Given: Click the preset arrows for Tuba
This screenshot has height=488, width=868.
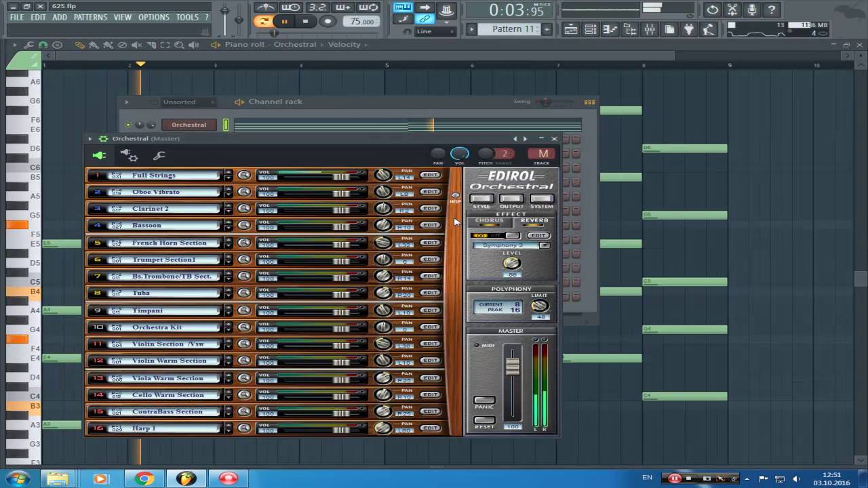Looking at the screenshot, I should click(x=228, y=293).
